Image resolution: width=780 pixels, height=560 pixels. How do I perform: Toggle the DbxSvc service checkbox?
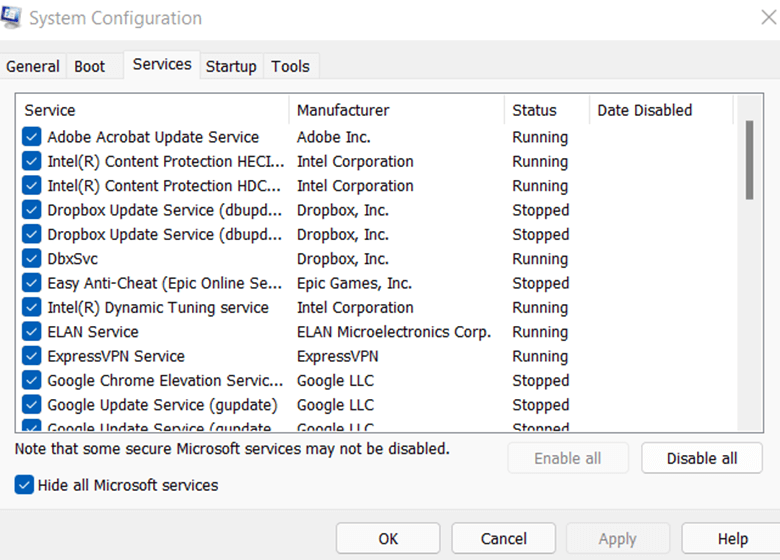coord(31,259)
